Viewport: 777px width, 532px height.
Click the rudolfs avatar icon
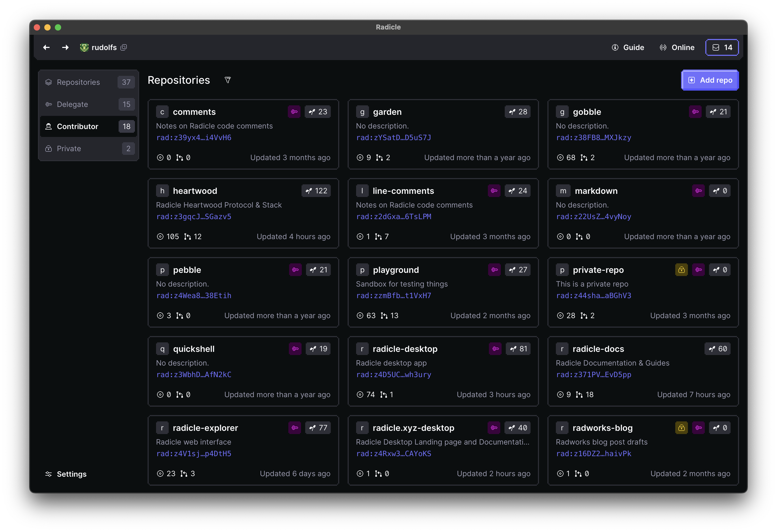(x=84, y=47)
